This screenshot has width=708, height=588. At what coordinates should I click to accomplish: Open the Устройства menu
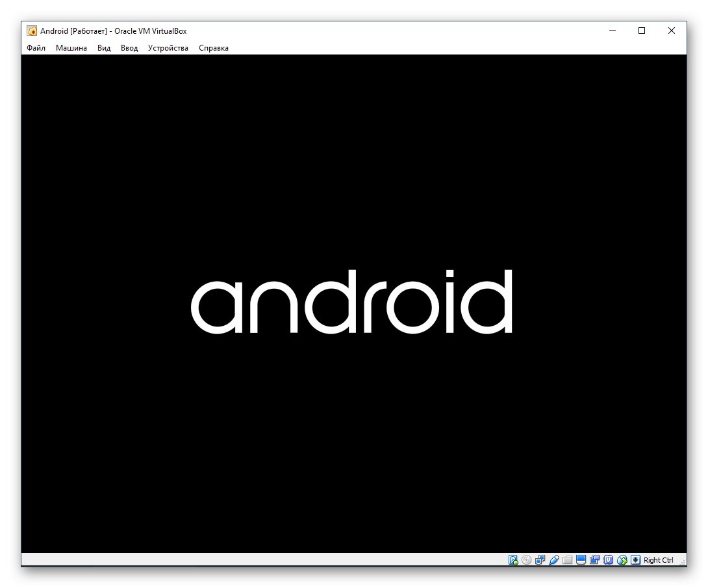click(168, 48)
